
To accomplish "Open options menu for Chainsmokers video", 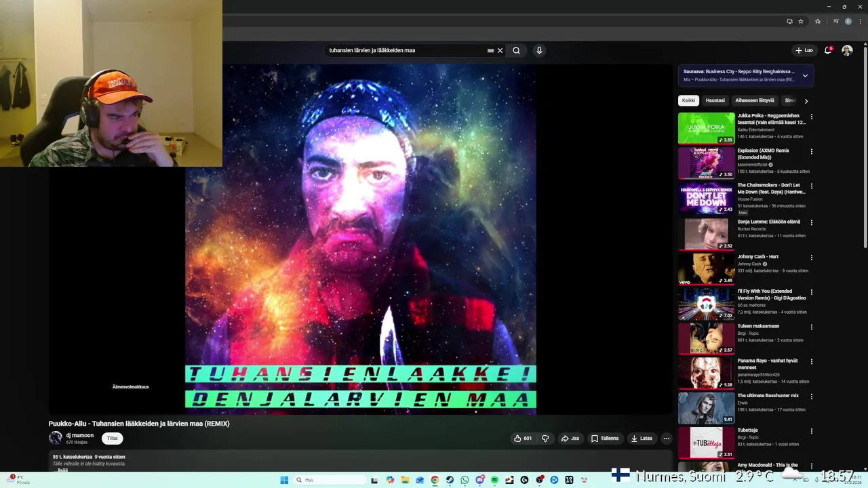I will click(812, 186).
